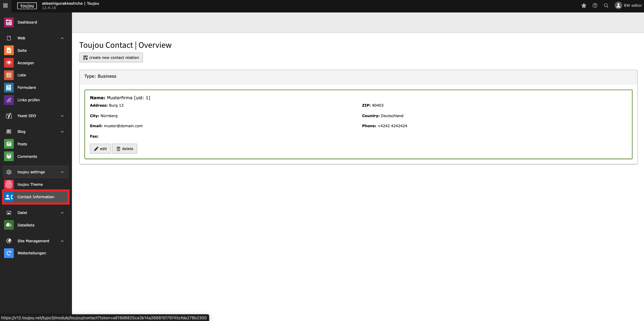
Task: Open the Dashboard module icon
Action: pyautogui.click(x=9, y=23)
